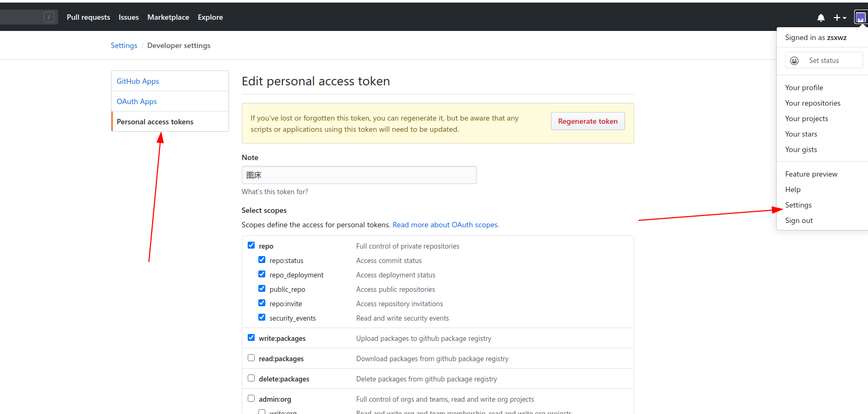
Task: Click the user avatar icon
Action: point(861,18)
